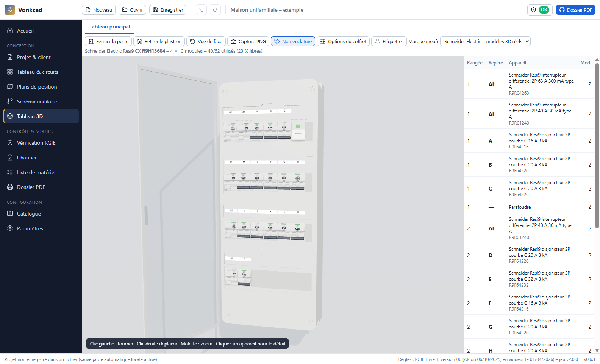Open Tableau & circuits section
Viewport: 600px width, 364px height.
point(41,72)
